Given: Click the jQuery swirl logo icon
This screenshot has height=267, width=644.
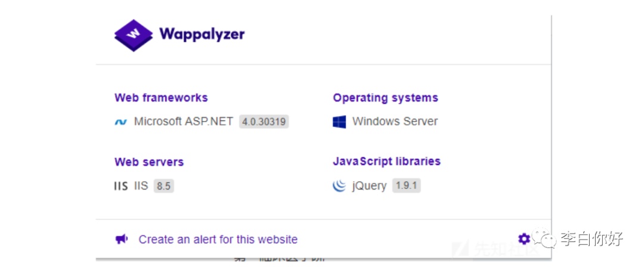Looking at the screenshot, I should [339, 186].
